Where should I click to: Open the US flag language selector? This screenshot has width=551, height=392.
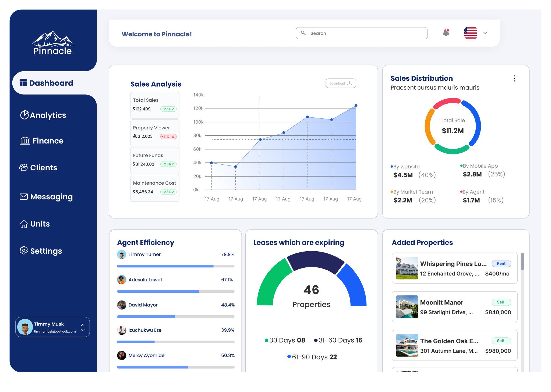[471, 33]
